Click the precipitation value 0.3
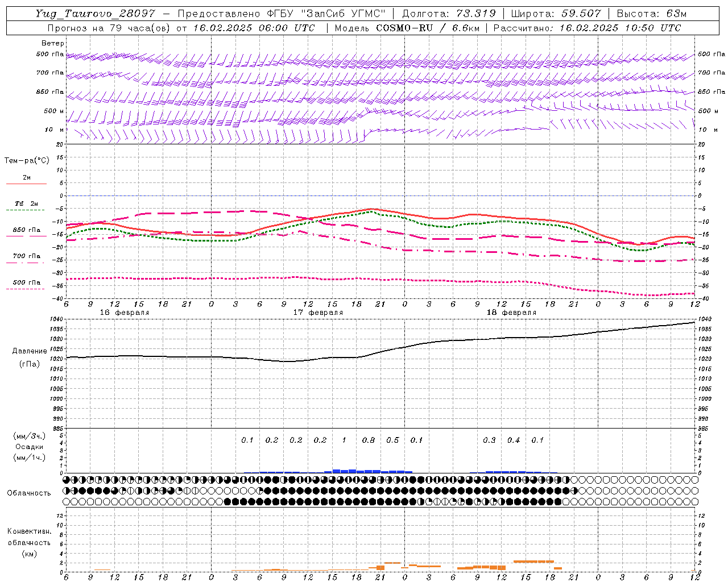728x582 pixels. [x=489, y=440]
